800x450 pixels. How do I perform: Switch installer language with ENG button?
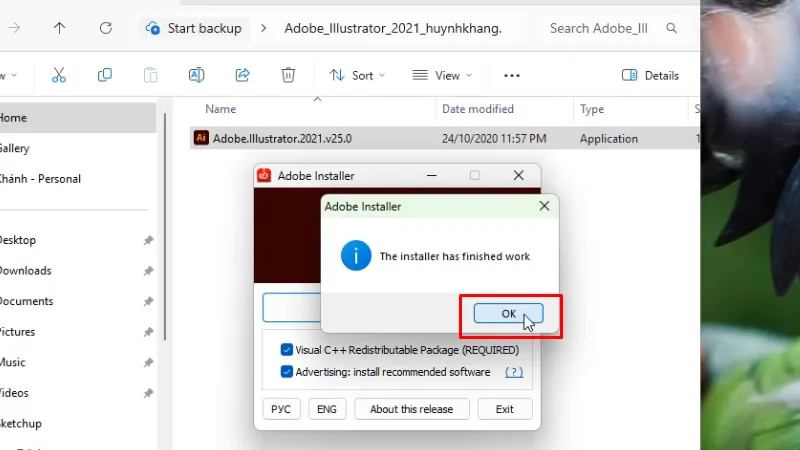[326, 409]
